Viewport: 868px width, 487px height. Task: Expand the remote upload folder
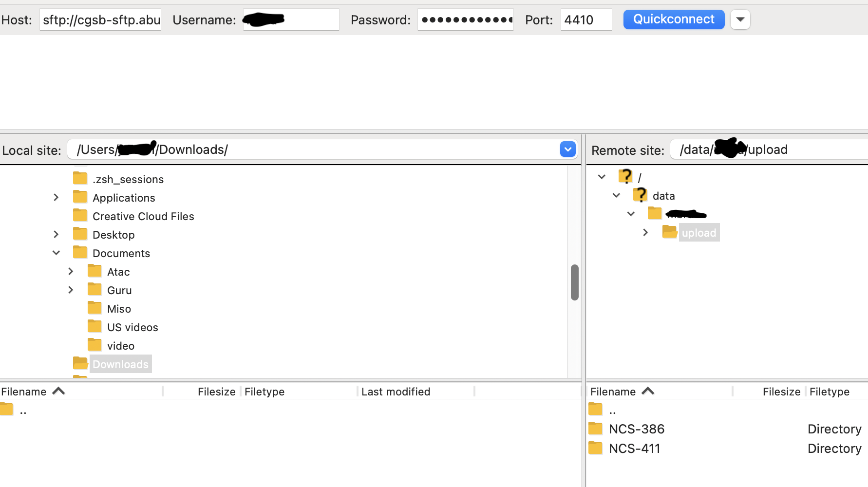(645, 232)
